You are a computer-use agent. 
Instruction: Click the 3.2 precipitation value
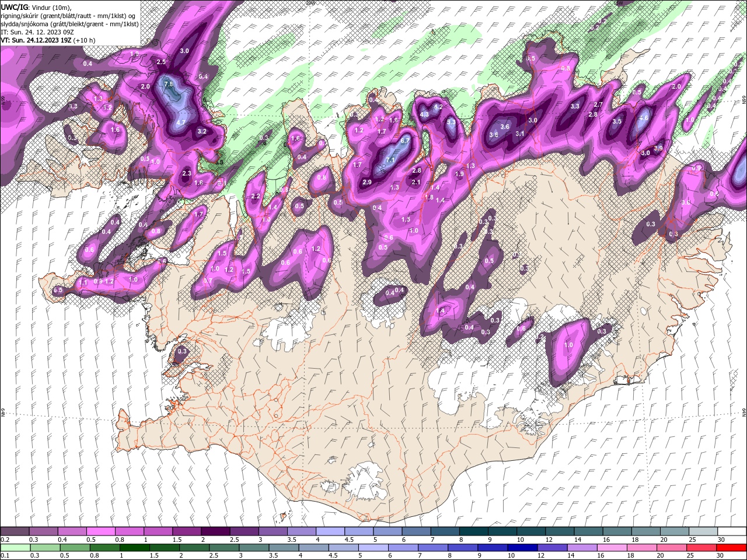coord(202,132)
